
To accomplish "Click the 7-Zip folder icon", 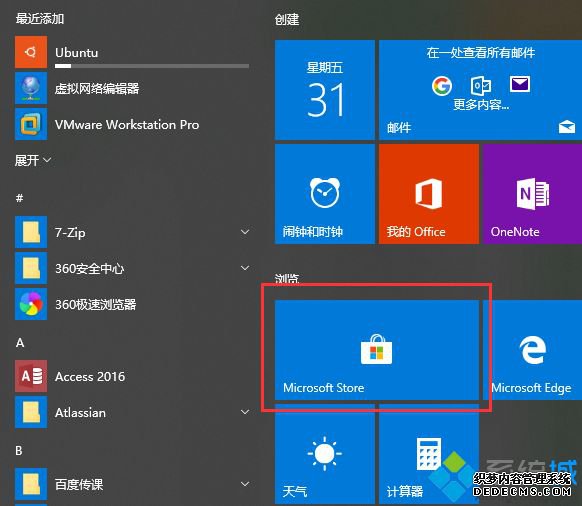I will pyautogui.click(x=31, y=232).
